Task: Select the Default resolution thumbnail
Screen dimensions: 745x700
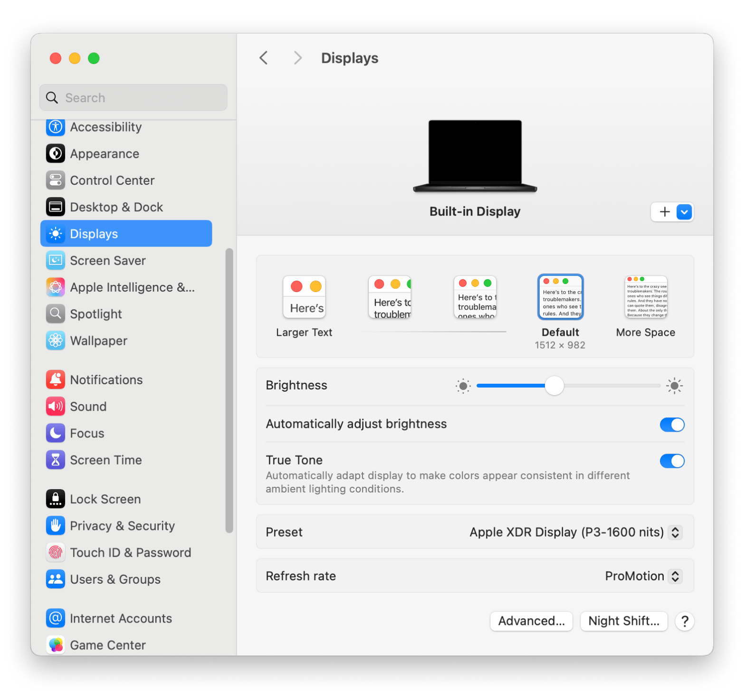Action: (560, 297)
